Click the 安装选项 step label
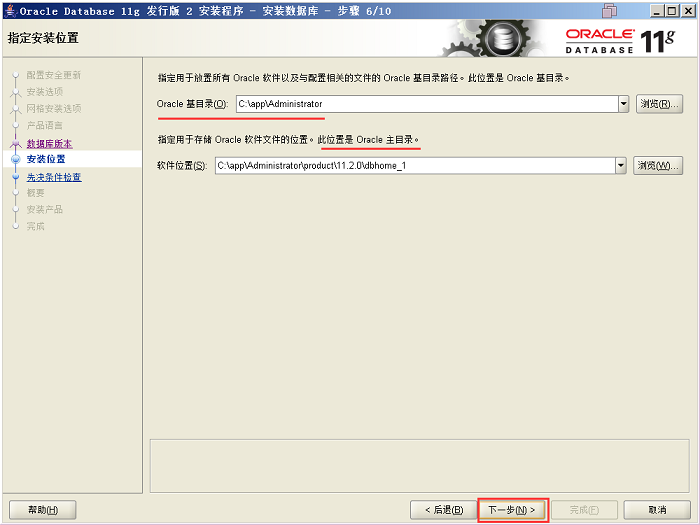 pyautogui.click(x=45, y=92)
